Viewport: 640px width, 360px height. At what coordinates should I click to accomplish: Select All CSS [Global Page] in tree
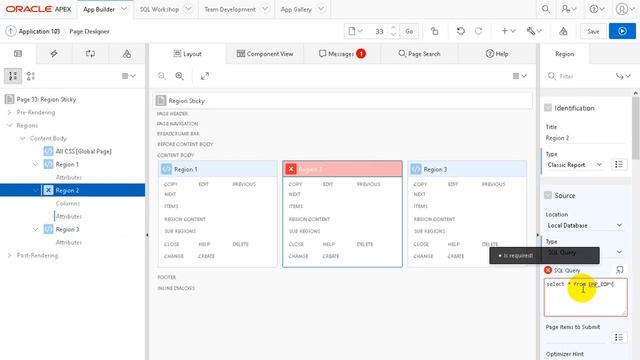click(x=83, y=151)
